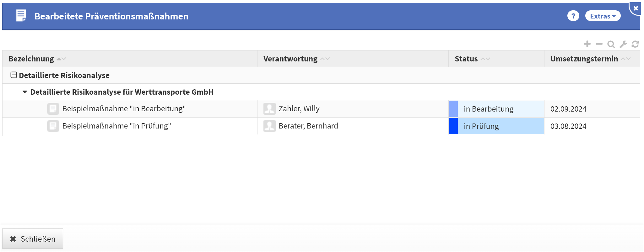Select the date 02.09.2024 cell
This screenshot has height=252, width=644.
point(568,109)
